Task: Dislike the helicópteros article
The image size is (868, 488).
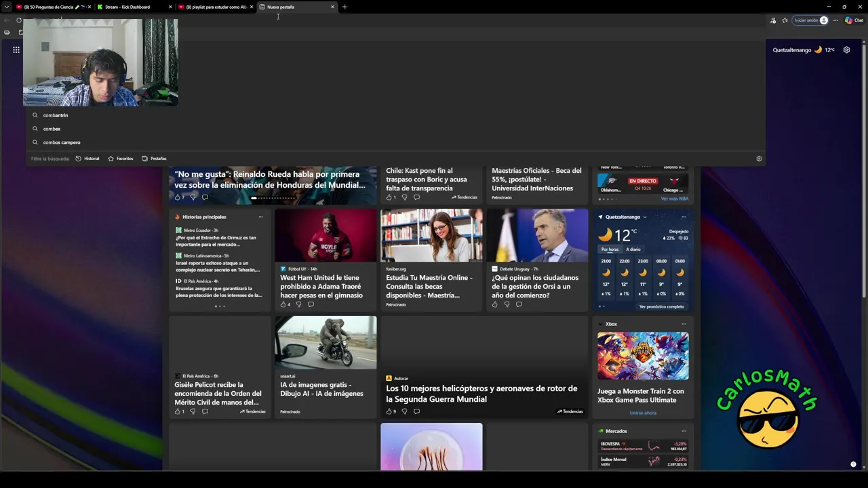Action: (404, 411)
